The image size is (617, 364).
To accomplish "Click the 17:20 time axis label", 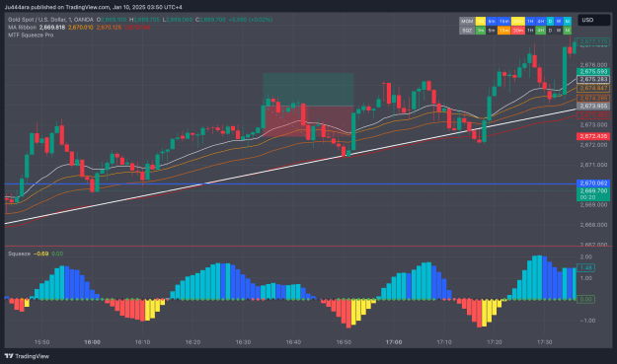I will pyautogui.click(x=495, y=342).
